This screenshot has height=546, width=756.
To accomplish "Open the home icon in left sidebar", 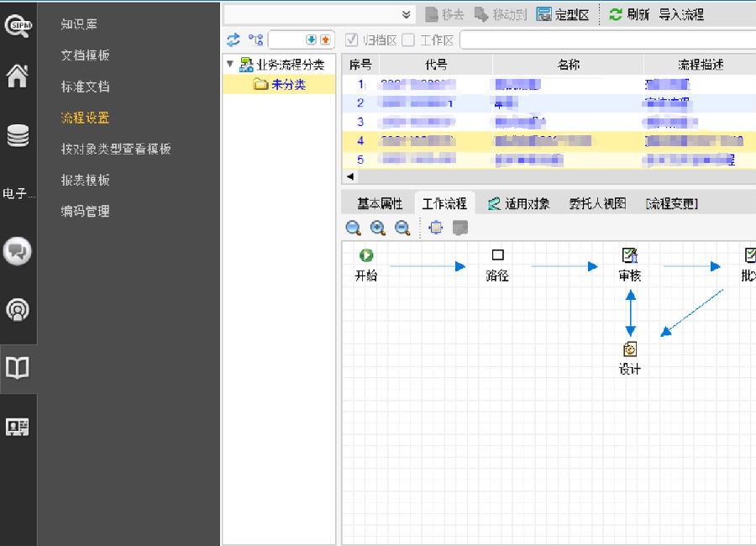I will coord(18,78).
